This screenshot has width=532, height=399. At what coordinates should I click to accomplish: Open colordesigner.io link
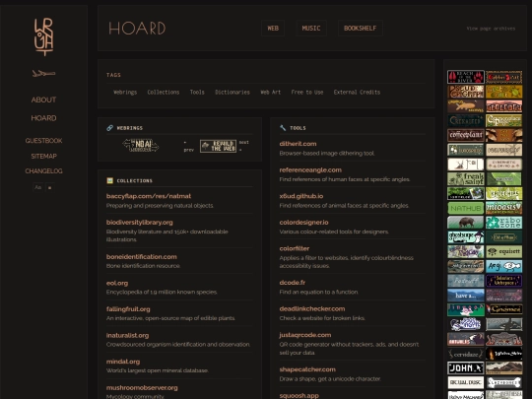(304, 223)
